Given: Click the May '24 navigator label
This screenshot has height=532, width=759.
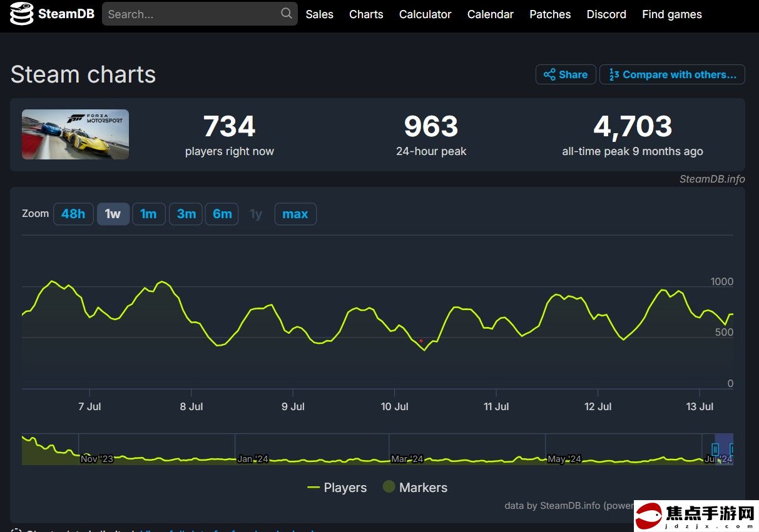Looking at the screenshot, I should 564,459.
